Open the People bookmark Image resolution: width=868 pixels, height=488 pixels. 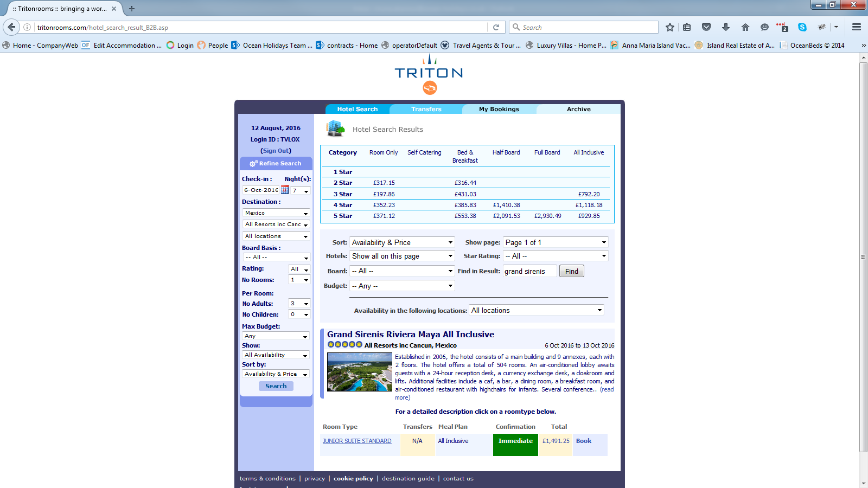(213, 46)
